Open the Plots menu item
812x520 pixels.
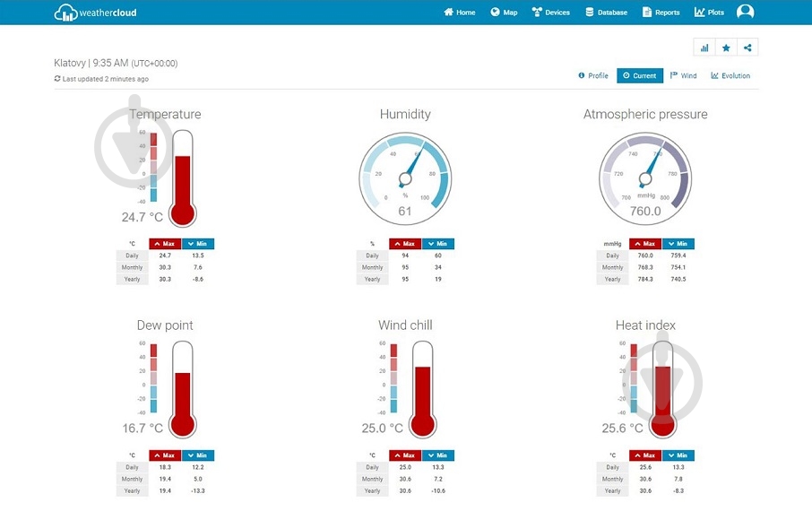709,13
